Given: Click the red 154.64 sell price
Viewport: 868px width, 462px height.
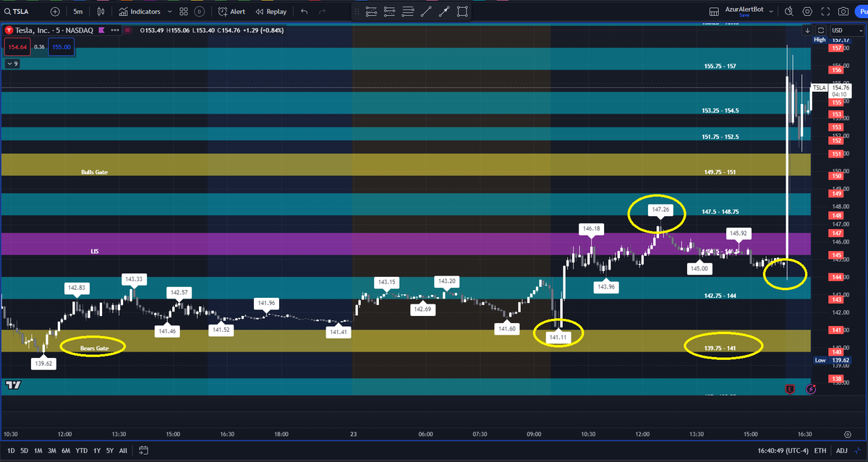Looking at the screenshot, I should (x=17, y=47).
